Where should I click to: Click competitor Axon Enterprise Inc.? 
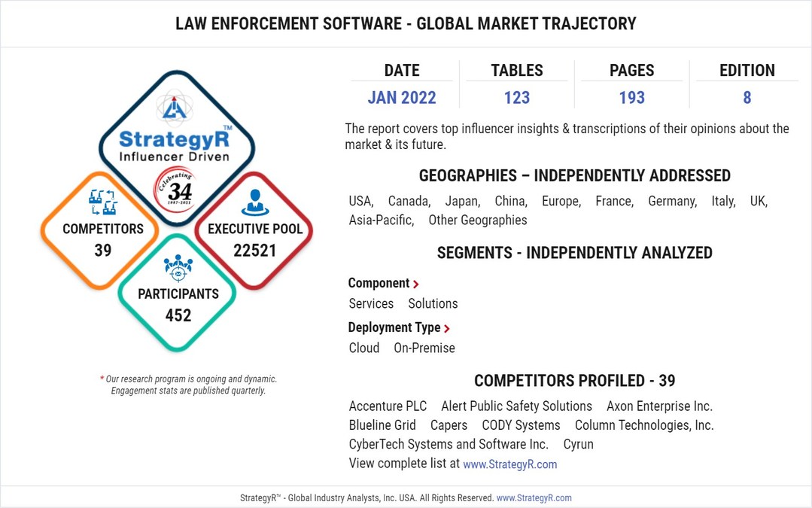660,406
